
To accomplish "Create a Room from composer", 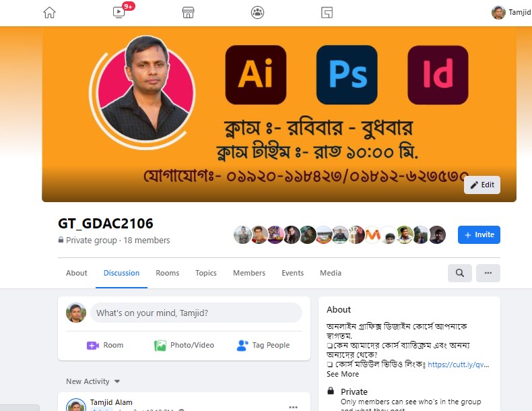I will [105, 345].
